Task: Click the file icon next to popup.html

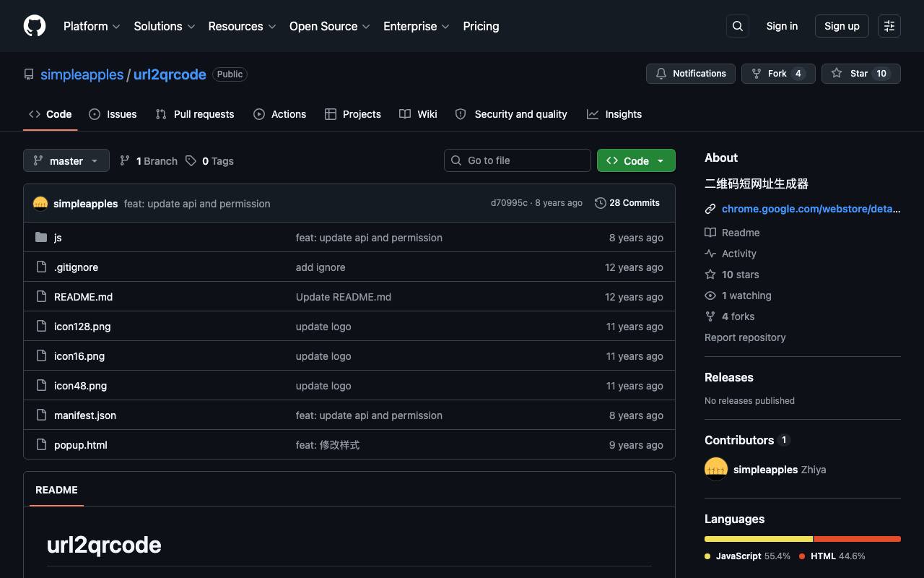Action: coord(41,445)
